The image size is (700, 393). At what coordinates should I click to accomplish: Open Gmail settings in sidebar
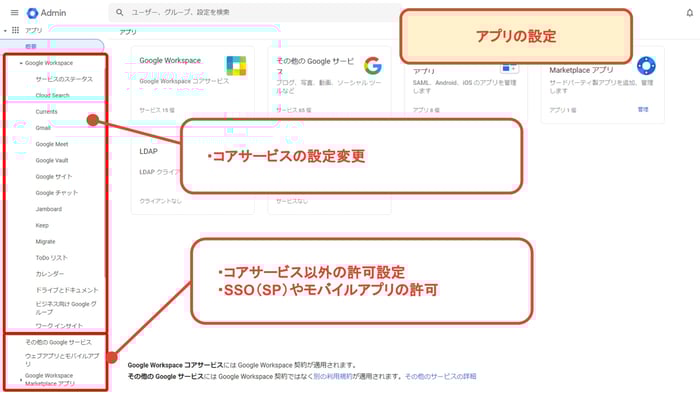coord(43,128)
